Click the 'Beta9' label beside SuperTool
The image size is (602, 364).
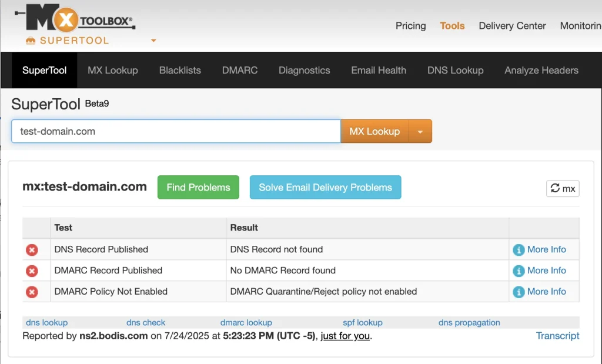click(x=97, y=103)
